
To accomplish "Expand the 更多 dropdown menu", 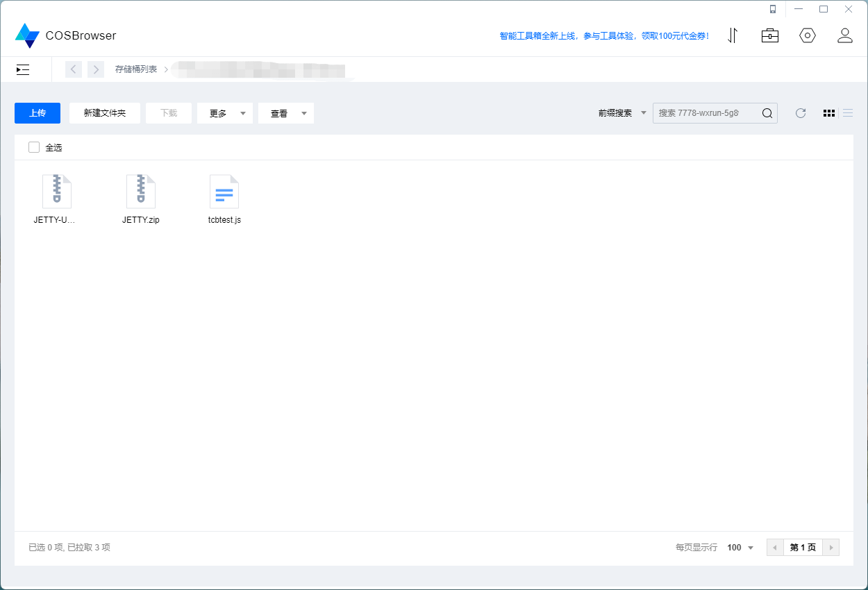I will pyautogui.click(x=224, y=113).
